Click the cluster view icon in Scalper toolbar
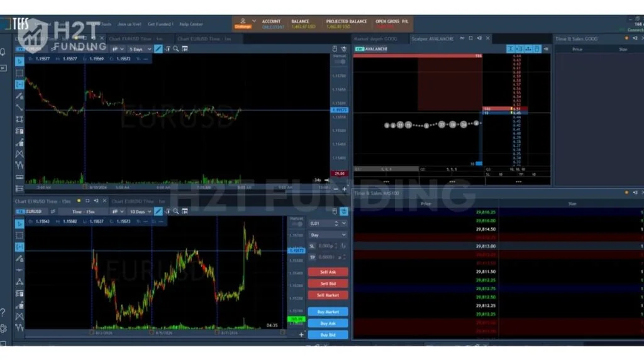 tap(528, 49)
